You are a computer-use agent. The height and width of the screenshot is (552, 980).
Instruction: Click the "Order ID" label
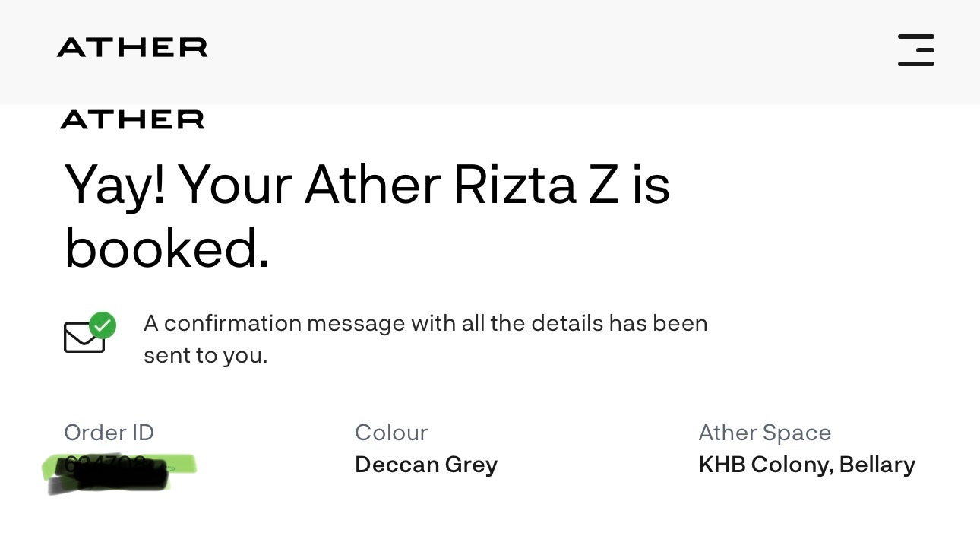pos(109,433)
